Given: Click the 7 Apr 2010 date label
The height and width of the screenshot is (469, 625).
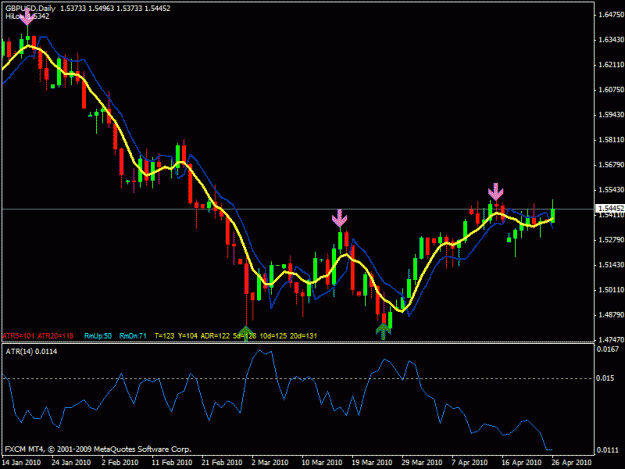Looking at the screenshot, I should tap(470, 463).
